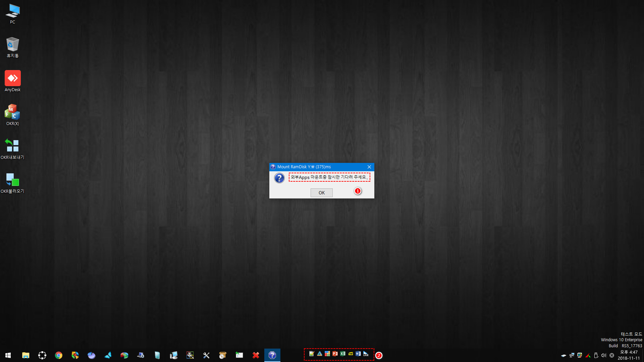Click the monitor-pen tray icon
Screen dimensions: 644x362
click(580, 355)
